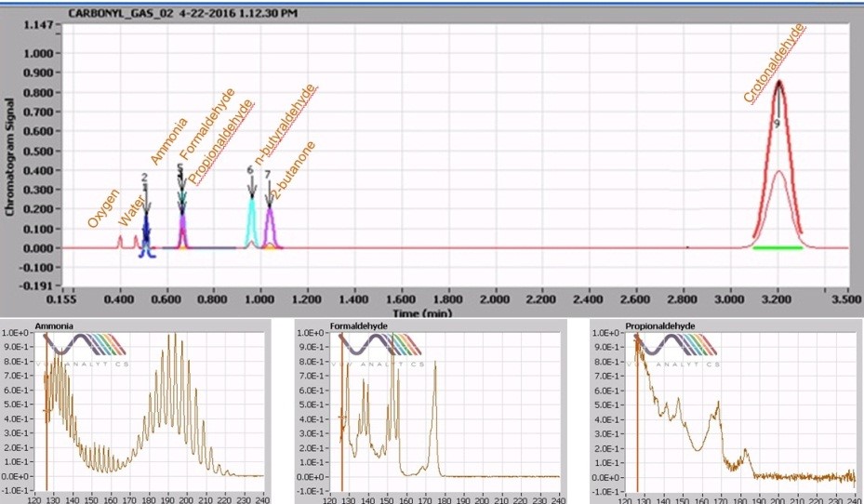
Task: Click peak marker number 2 on blue peak
Action: pos(144,178)
